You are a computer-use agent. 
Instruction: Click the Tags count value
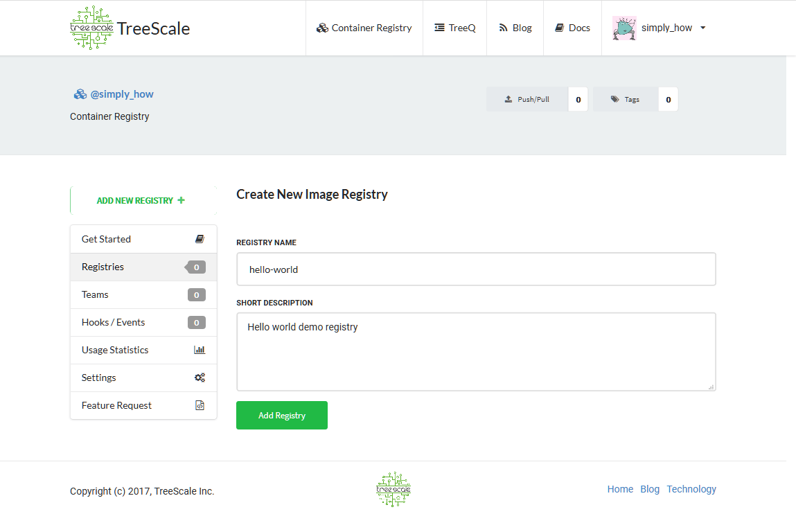point(668,100)
